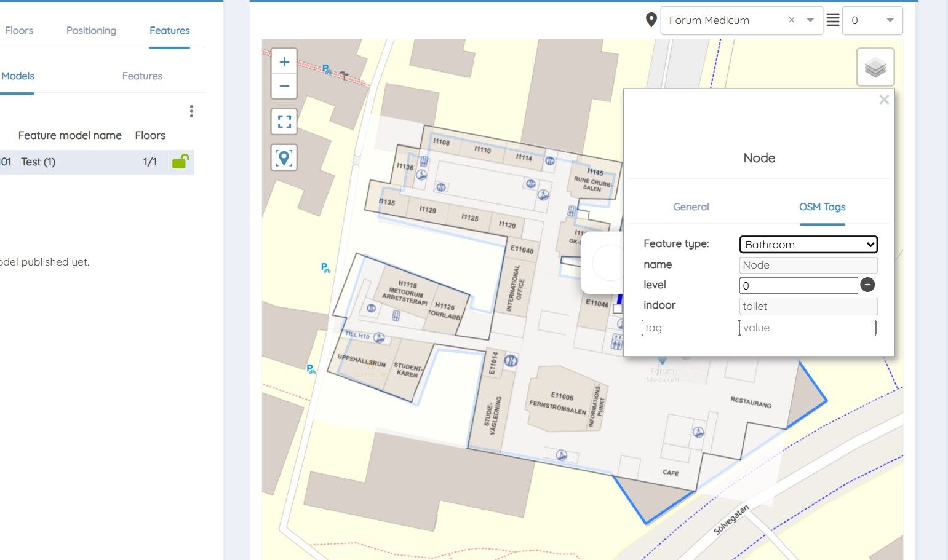Expand the Forum Medicum dropdown
Screen dimensions: 948x560
click(x=810, y=20)
